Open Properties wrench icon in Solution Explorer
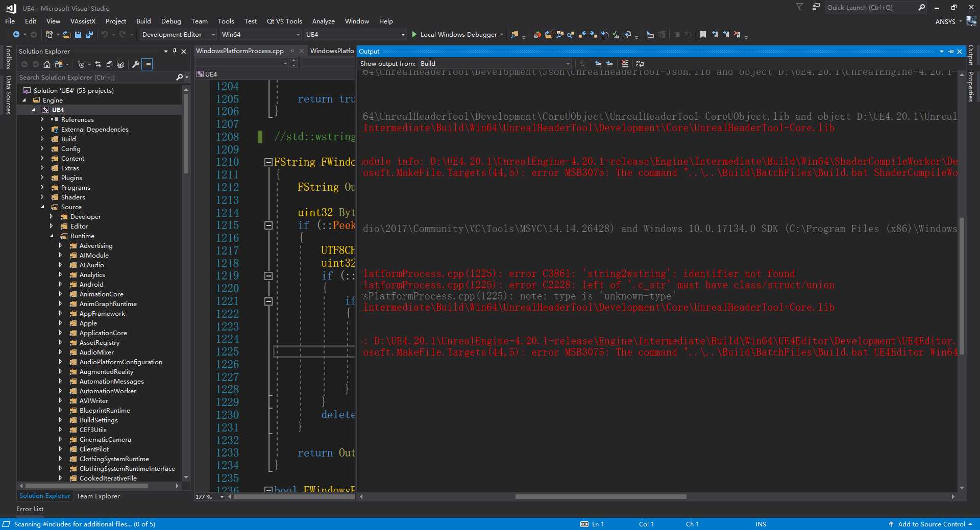The image size is (980, 530). 135,64
